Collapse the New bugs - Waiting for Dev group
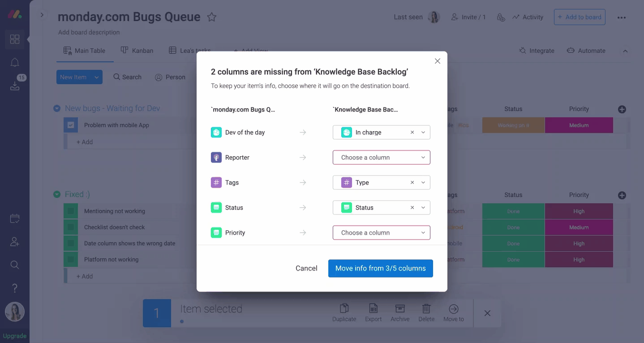The width and height of the screenshot is (644, 343). [57, 108]
